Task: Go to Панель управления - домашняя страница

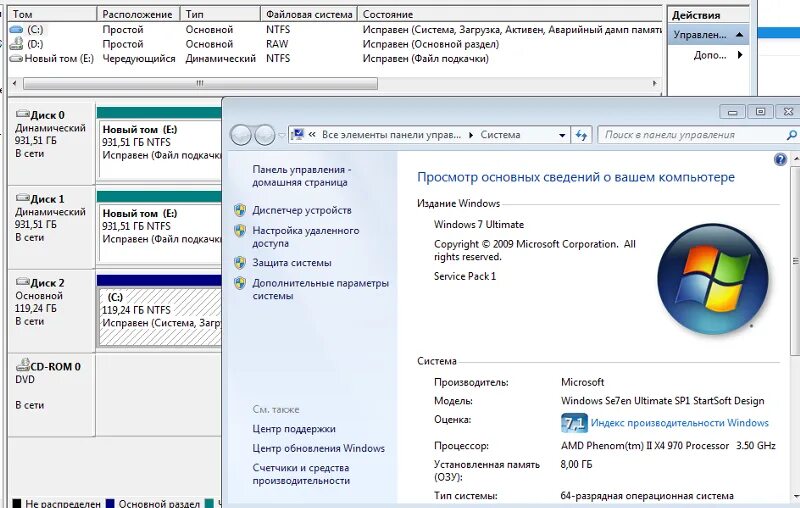Action: pos(302,176)
